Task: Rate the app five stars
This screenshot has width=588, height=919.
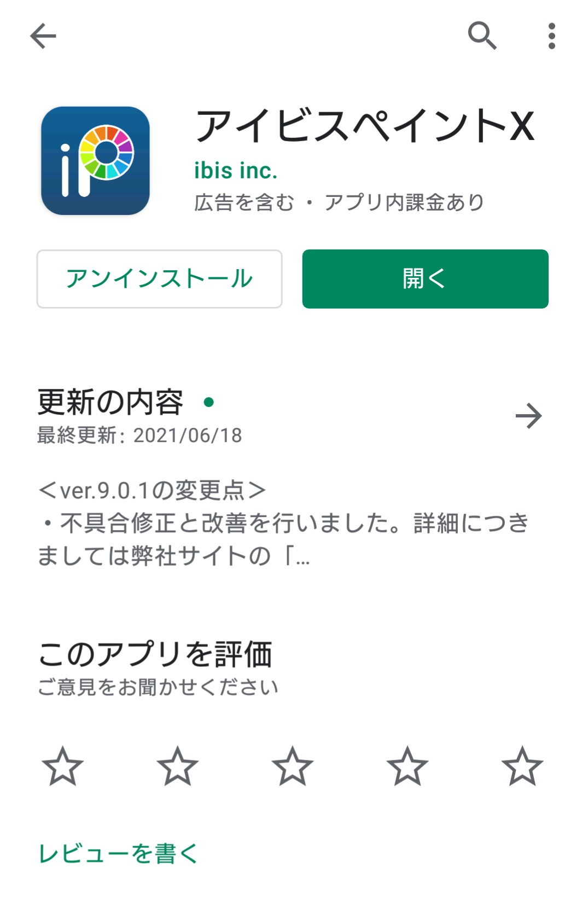Action: (x=522, y=766)
